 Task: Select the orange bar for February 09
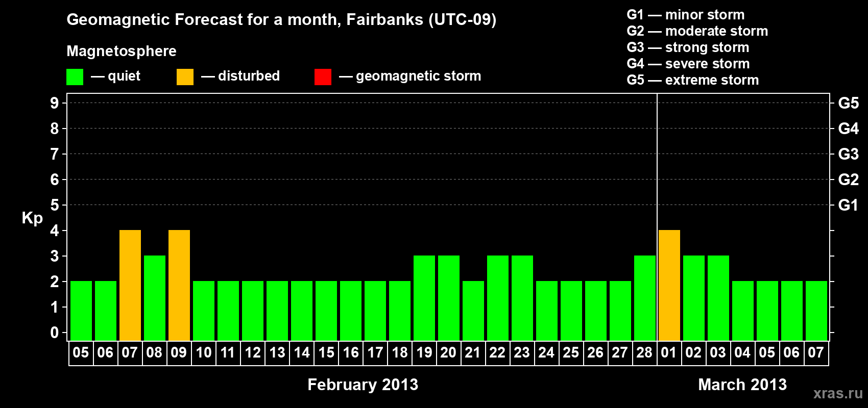[x=179, y=286]
